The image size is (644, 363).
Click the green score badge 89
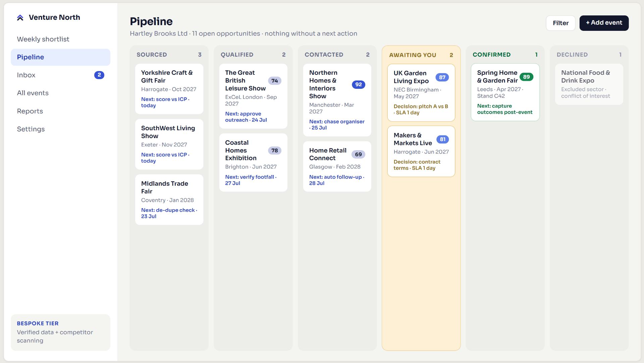(526, 77)
